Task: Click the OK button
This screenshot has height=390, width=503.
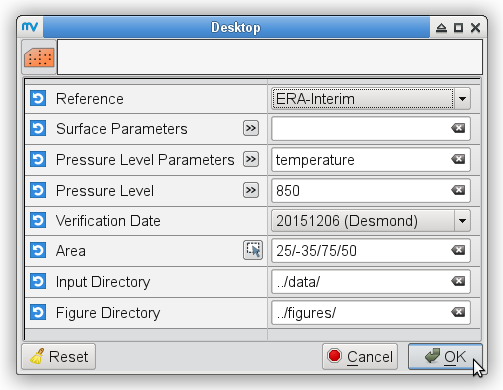Action: click(445, 357)
